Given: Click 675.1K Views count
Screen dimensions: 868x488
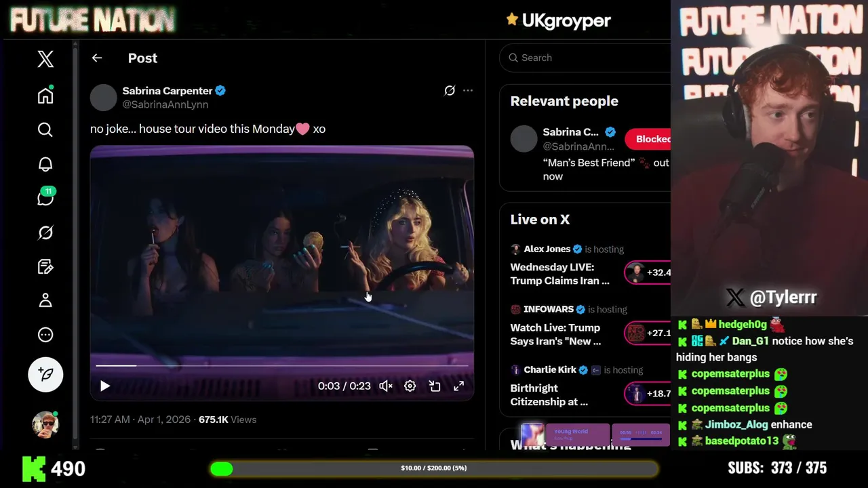Looking at the screenshot, I should coord(228,420).
